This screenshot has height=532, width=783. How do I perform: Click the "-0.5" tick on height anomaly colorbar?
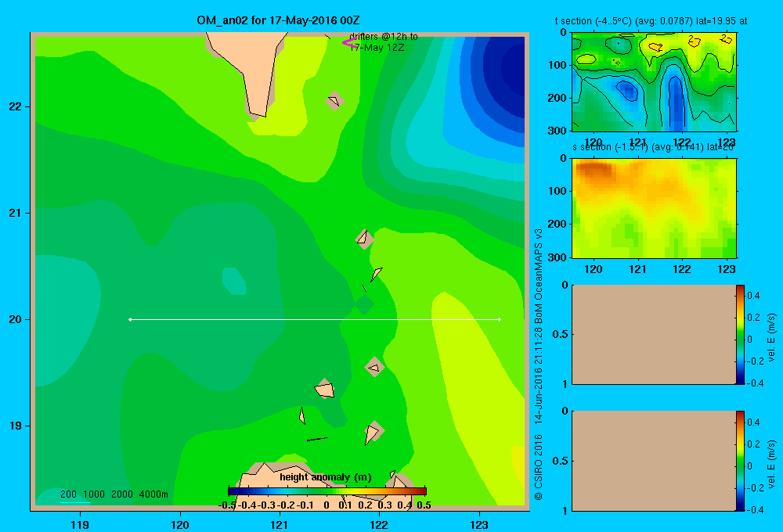[227, 505]
